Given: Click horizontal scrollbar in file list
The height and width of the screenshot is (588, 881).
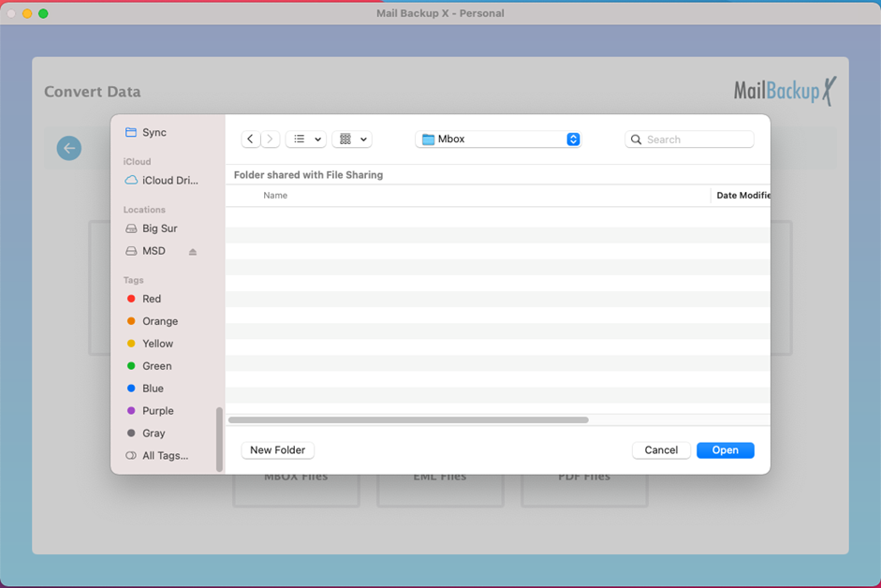Looking at the screenshot, I should pyautogui.click(x=408, y=419).
